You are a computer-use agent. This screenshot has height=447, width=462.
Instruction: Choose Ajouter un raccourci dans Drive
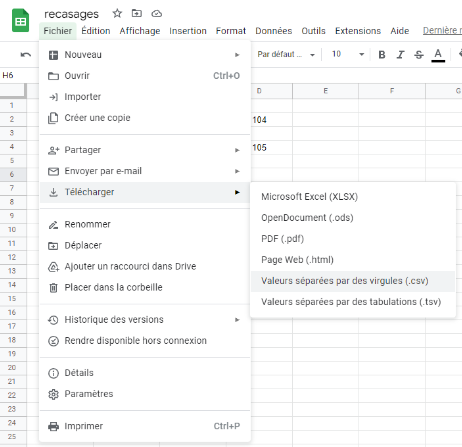pyautogui.click(x=145, y=266)
